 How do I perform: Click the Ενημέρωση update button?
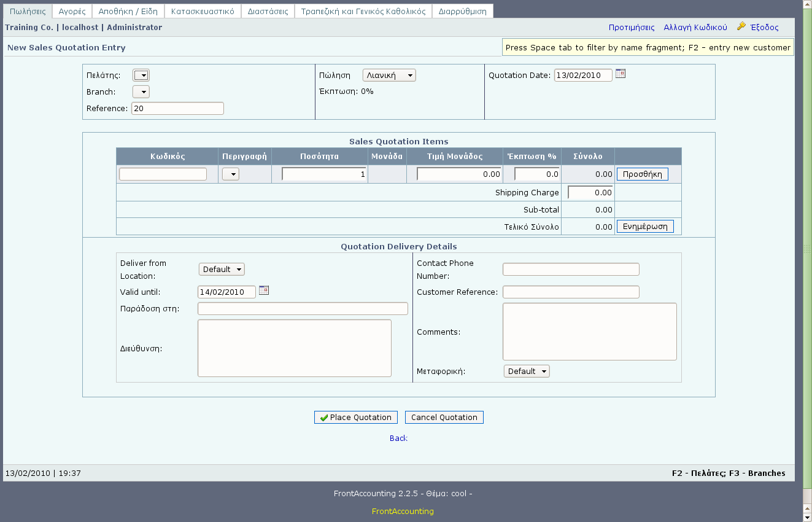point(644,227)
